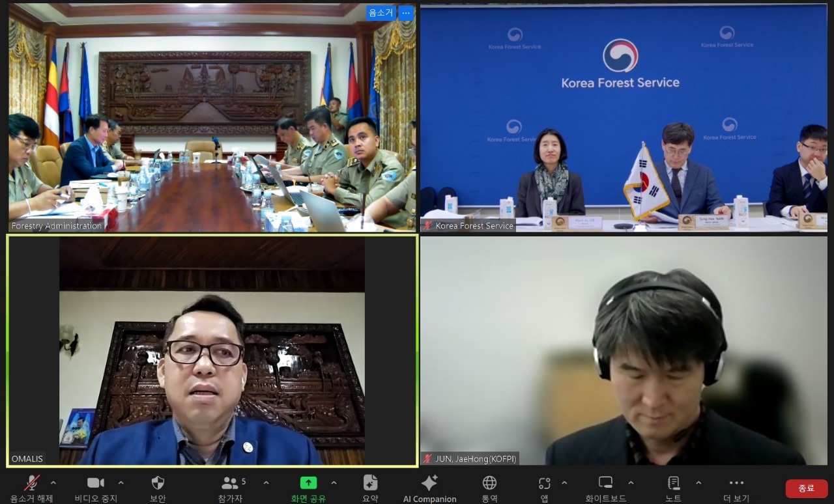
Task: Open the 요약 summary icon
Action: [x=370, y=483]
